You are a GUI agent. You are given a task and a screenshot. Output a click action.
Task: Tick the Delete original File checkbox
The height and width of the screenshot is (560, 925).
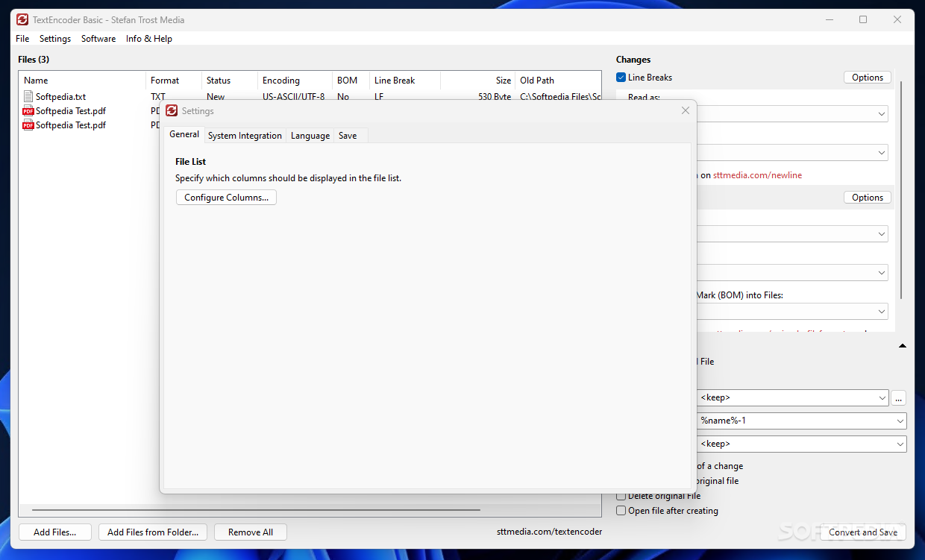click(621, 496)
